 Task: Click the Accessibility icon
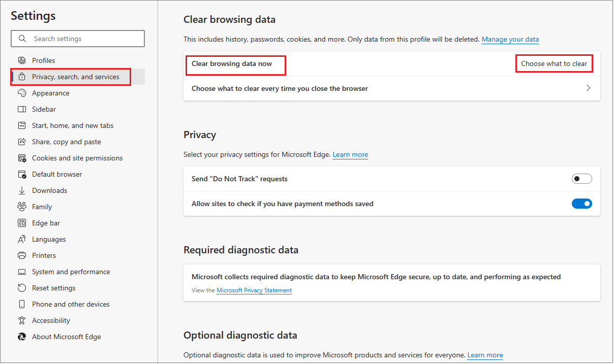[x=22, y=320]
